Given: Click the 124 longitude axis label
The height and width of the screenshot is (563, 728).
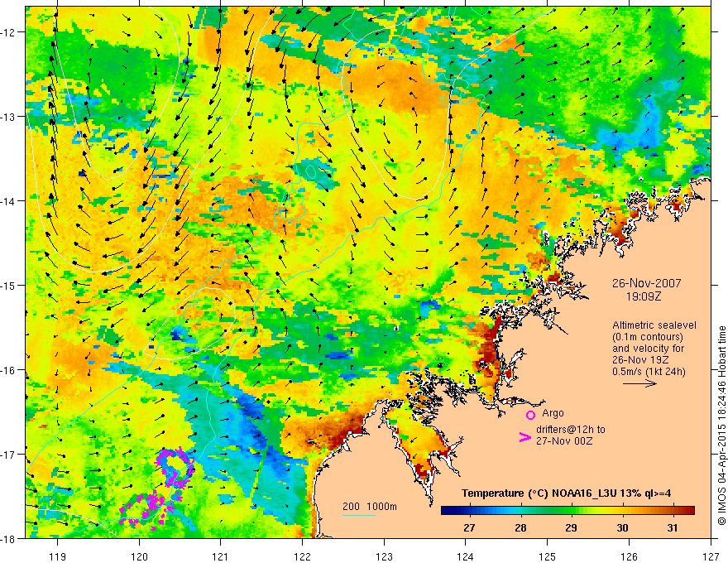Looking at the screenshot, I should (x=466, y=556).
